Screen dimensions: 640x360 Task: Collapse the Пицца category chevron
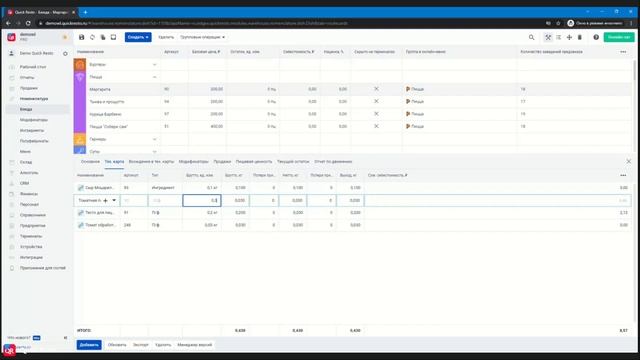(x=154, y=77)
